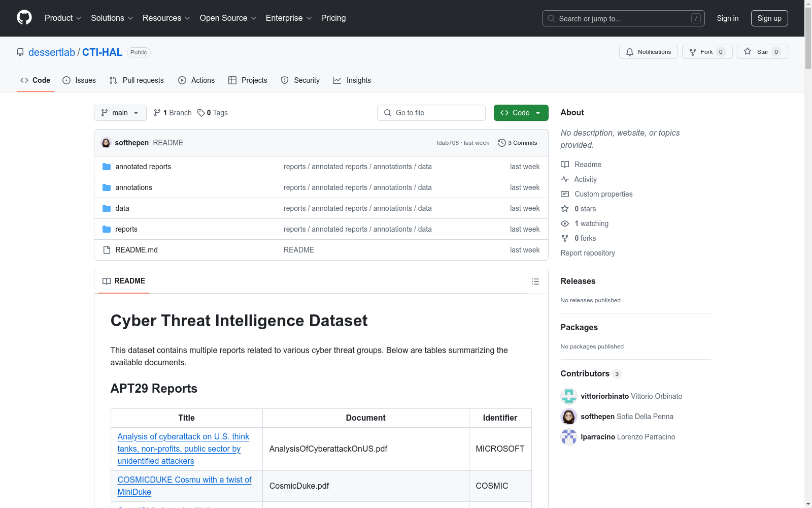Click the Notifications bell button
The image size is (812, 508).
click(648, 52)
